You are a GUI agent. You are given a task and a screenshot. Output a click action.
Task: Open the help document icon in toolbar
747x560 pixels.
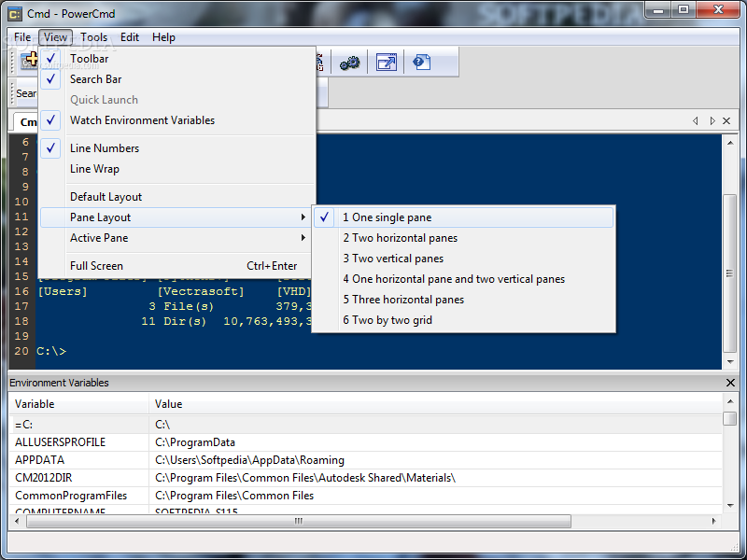pos(422,63)
